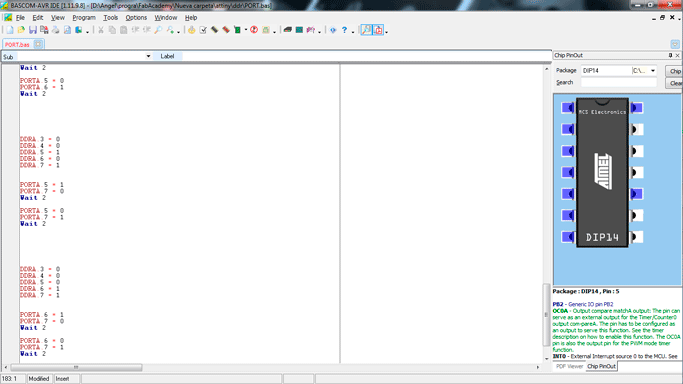The image size is (683, 384).
Task: Open the Options menu
Action: click(x=136, y=18)
